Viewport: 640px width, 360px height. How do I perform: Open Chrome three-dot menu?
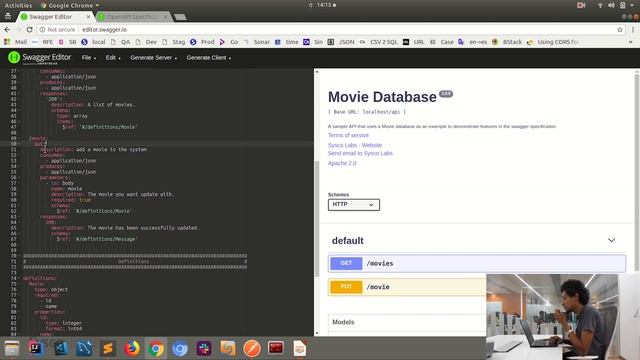coord(633,29)
